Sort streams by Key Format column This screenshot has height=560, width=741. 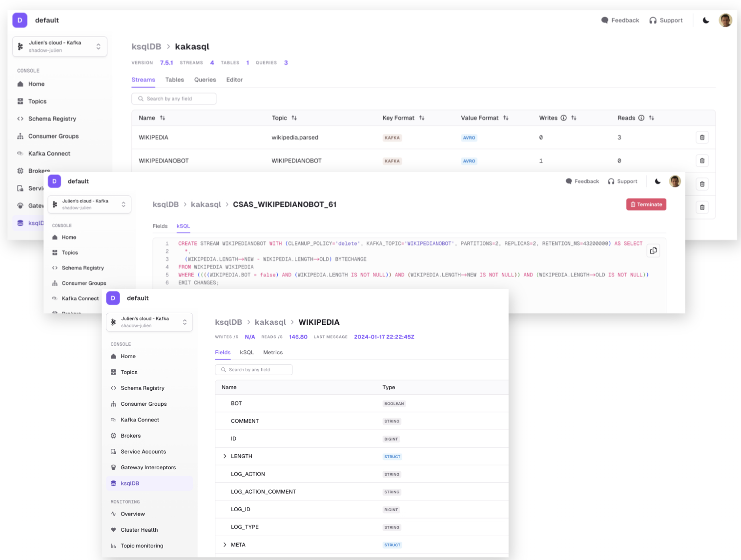click(422, 118)
